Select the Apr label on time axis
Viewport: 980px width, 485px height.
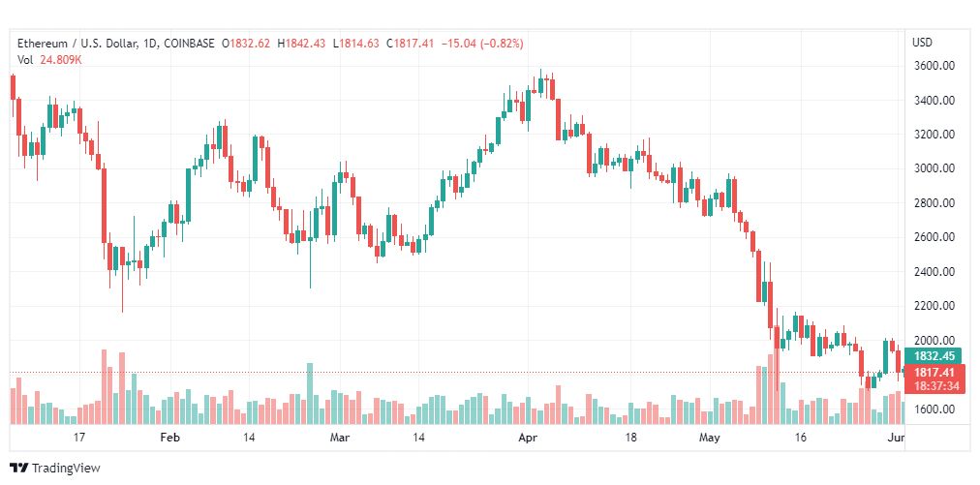point(528,438)
